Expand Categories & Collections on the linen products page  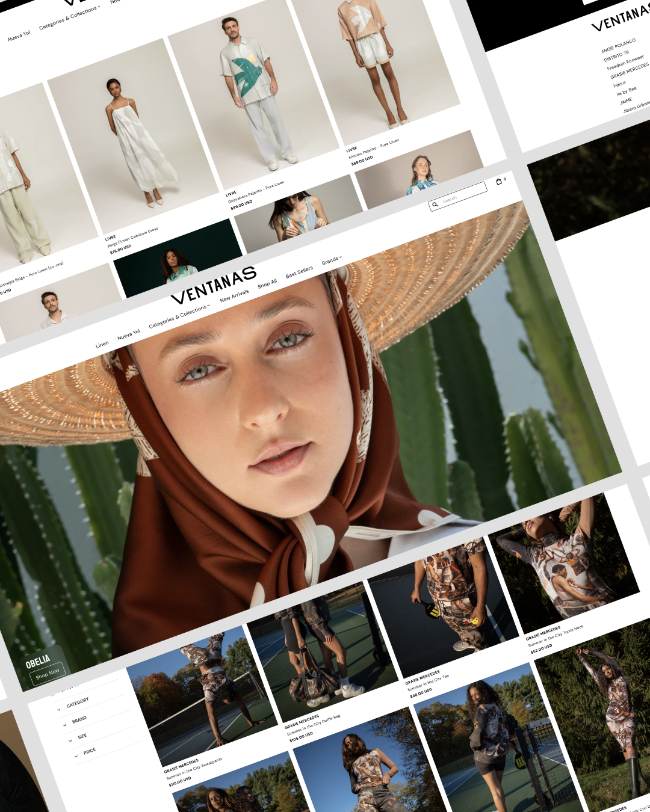click(70, 18)
